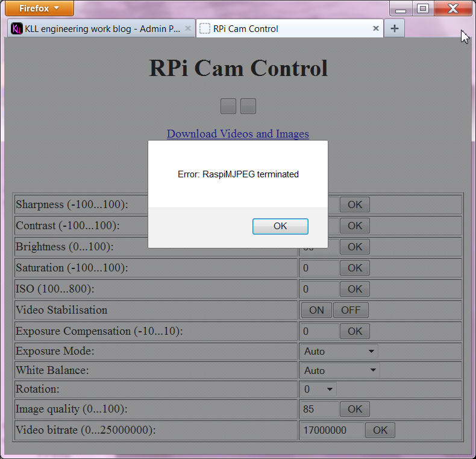Maximize the Firefox window
Image resolution: width=476 pixels, height=459 pixels.
(x=423, y=8)
